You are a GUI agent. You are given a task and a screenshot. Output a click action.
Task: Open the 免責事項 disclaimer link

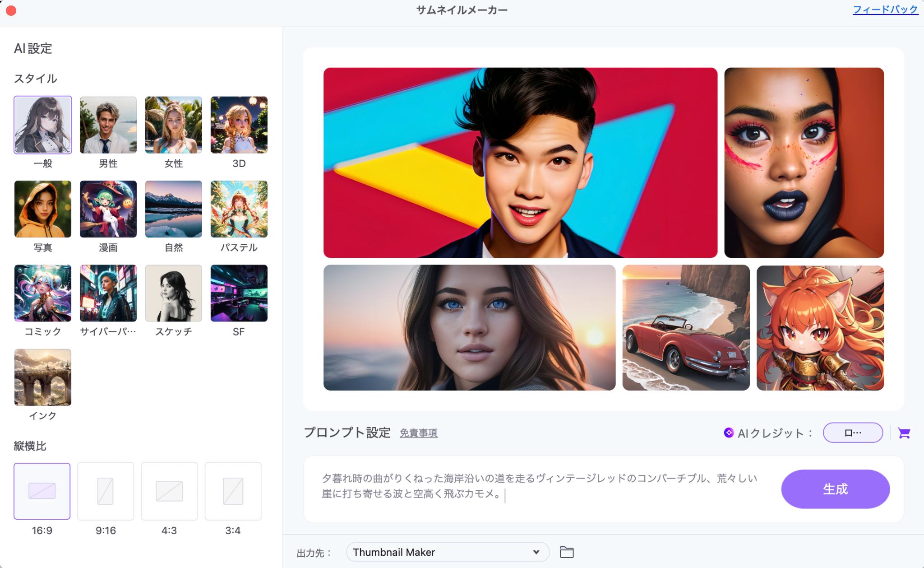[x=419, y=433]
